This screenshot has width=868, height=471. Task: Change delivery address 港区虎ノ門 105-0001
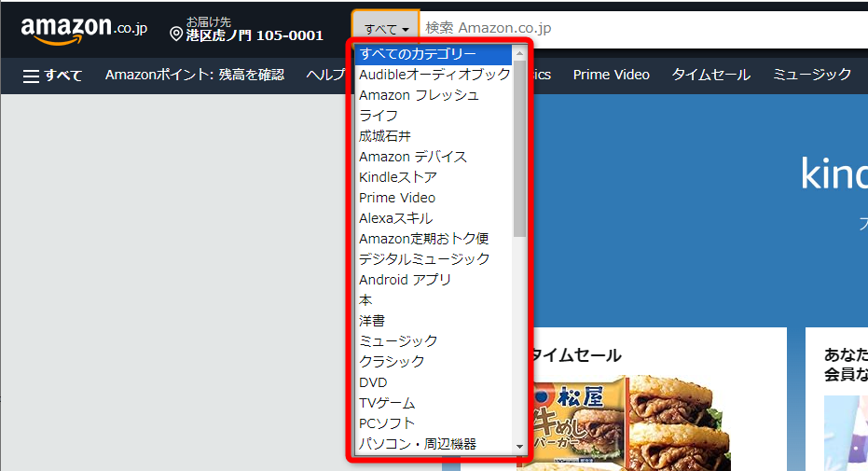click(255, 35)
